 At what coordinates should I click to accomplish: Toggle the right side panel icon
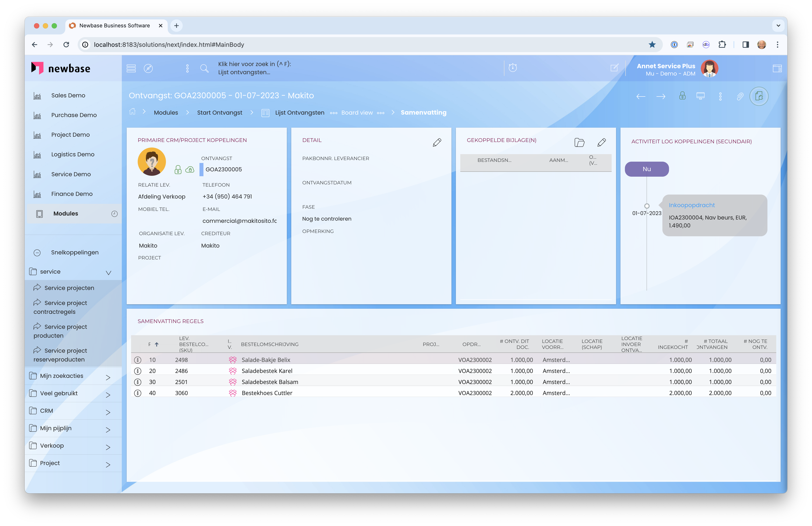pyautogui.click(x=777, y=68)
